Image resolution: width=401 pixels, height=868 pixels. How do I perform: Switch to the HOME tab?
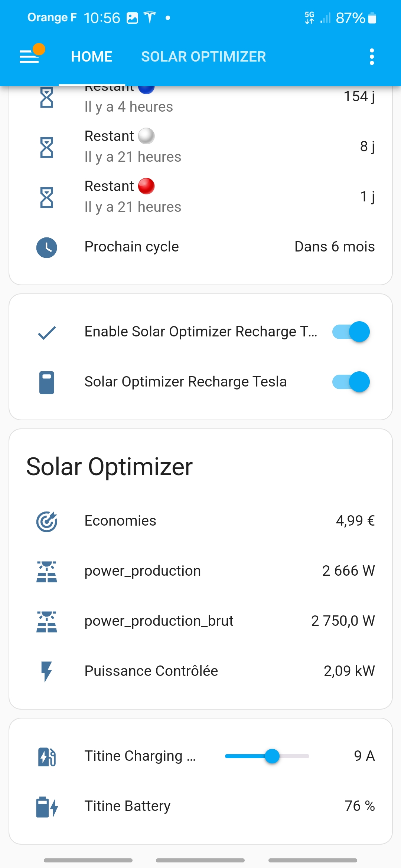click(x=91, y=57)
